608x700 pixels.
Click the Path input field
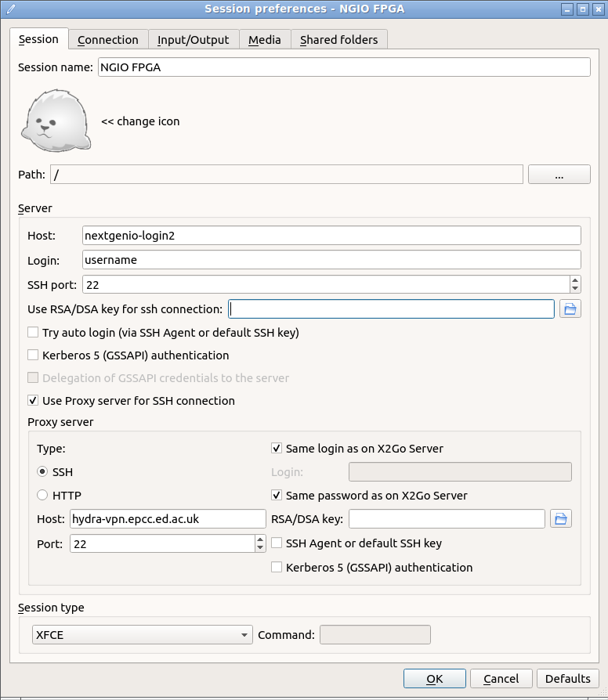[286, 174]
